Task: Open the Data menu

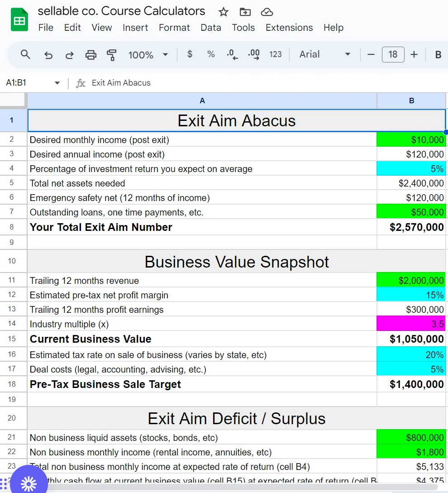Action: tap(210, 28)
